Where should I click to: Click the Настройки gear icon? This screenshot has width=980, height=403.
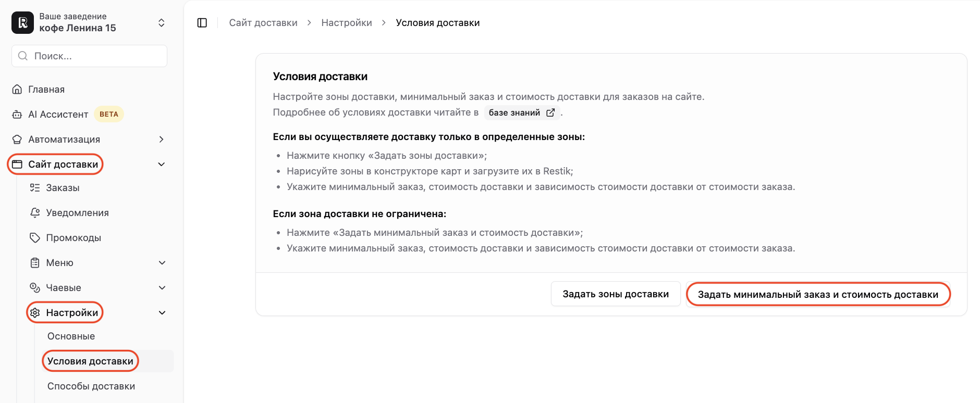click(x=35, y=313)
